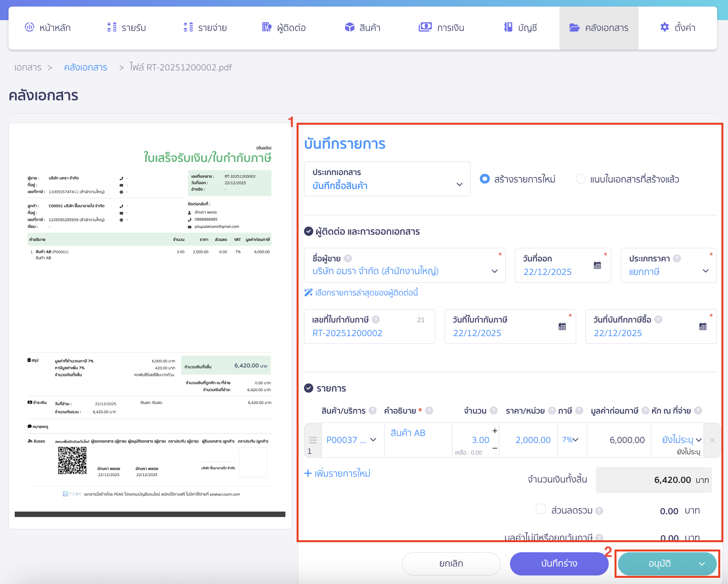
Task: Open the 7% tax rate dropdown
Action: coord(570,440)
